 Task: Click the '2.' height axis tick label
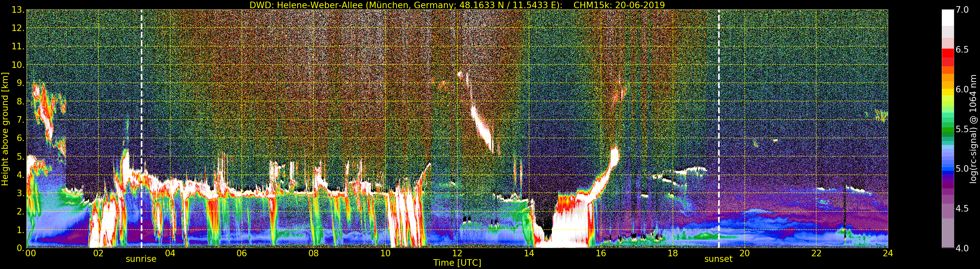click(x=20, y=211)
